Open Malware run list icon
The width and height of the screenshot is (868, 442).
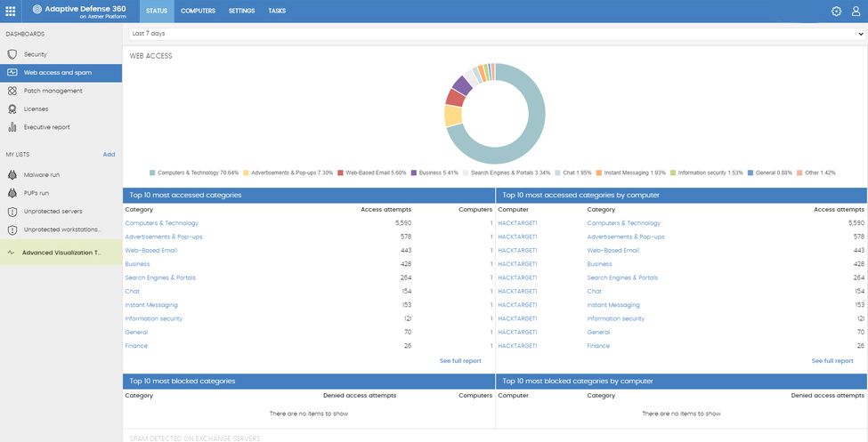(12, 175)
